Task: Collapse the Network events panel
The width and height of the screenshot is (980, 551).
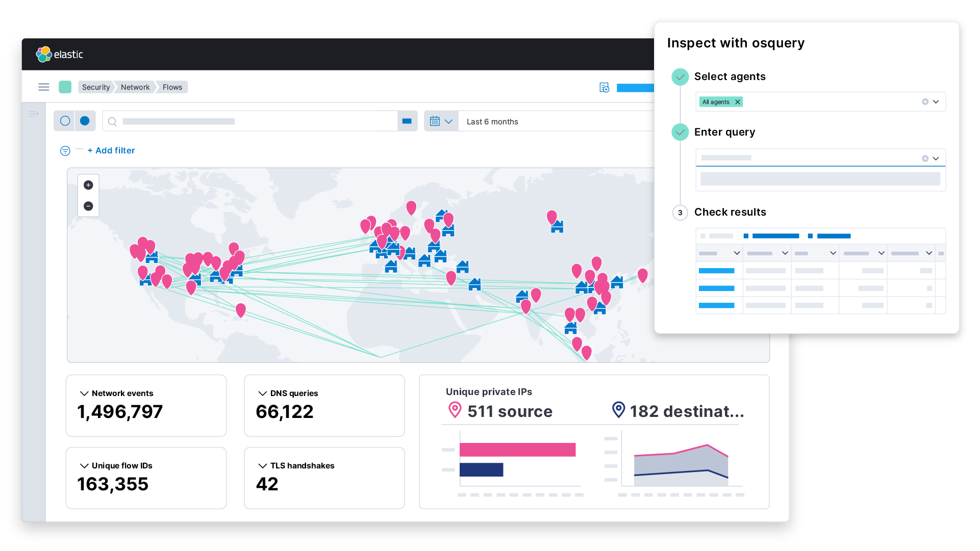Action: pyautogui.click(x=84, y=393)
